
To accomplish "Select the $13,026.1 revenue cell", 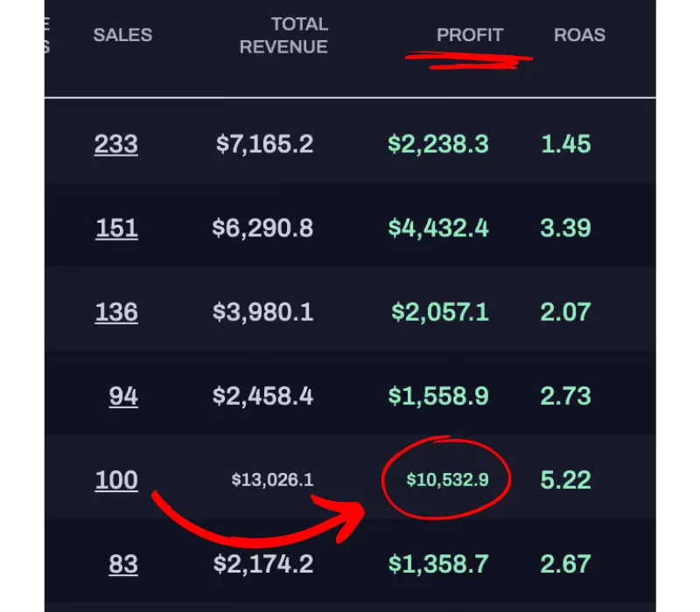I will tap(272, 480).
